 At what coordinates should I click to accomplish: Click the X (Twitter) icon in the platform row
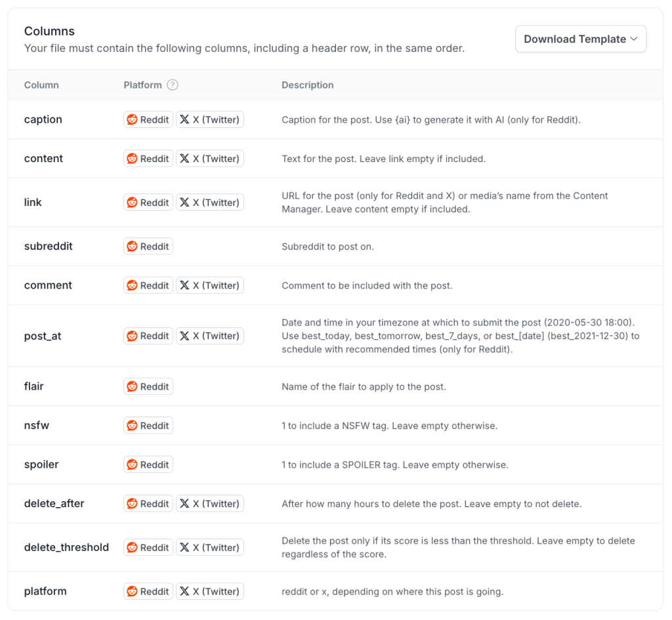click(184, 591)
